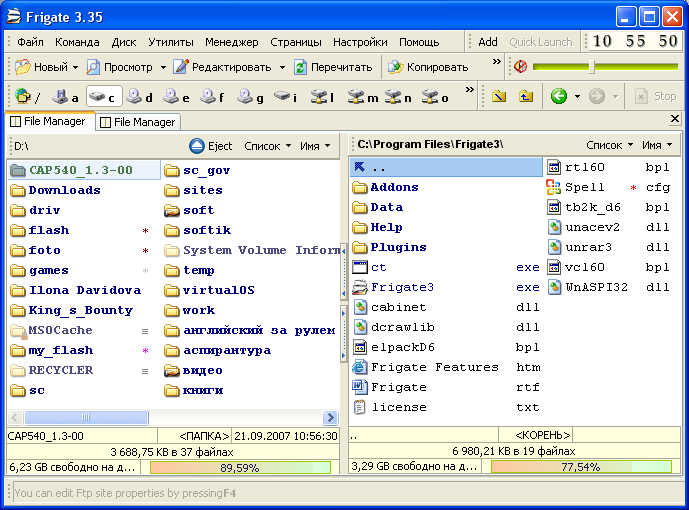
Task: Expand main toolbar overflow chevron
Action: 497,61
